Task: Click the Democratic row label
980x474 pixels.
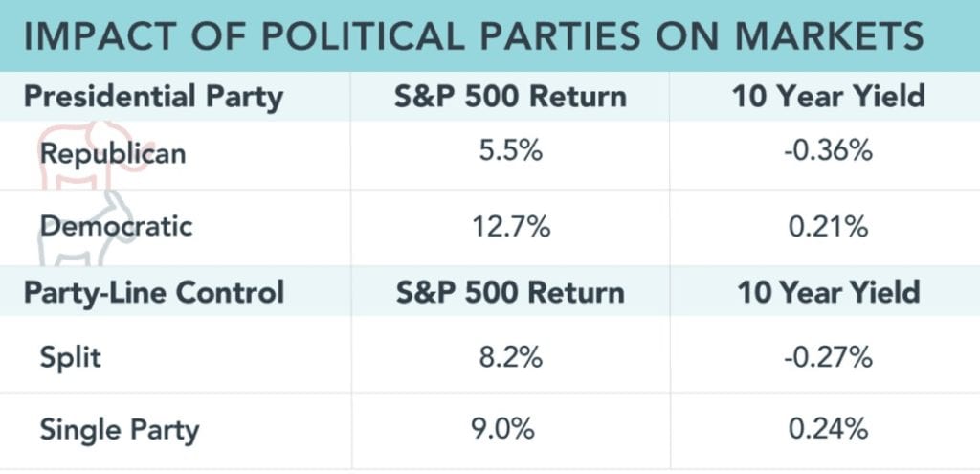Action: pyautogui.click(x=116, y=226)
